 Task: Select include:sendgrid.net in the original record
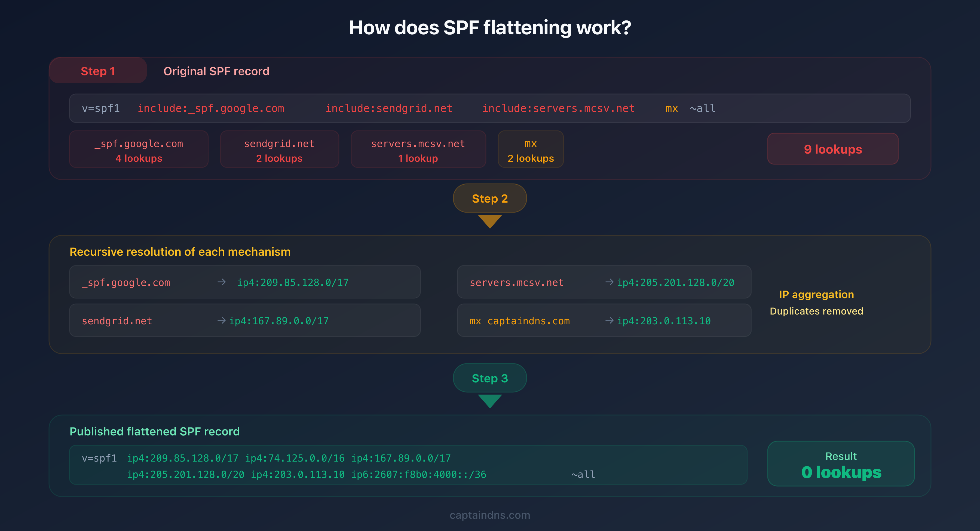click(388, 108)
